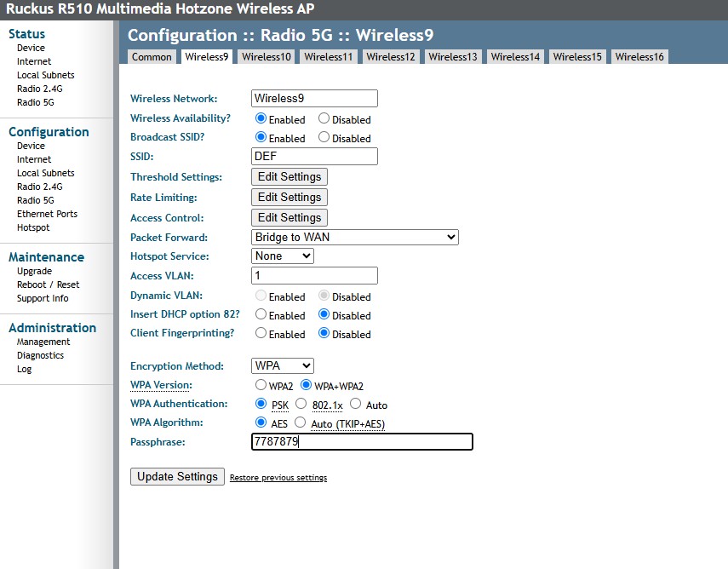Open Support Info page

43,298
